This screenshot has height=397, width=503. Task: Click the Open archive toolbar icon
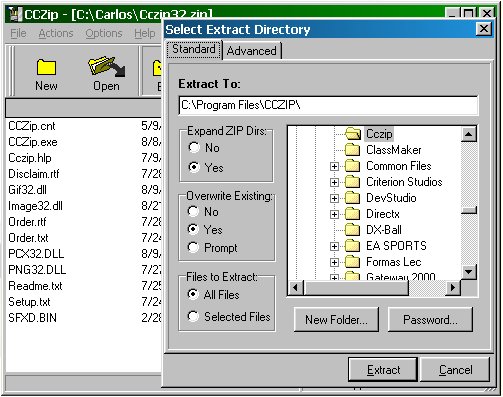106,67
